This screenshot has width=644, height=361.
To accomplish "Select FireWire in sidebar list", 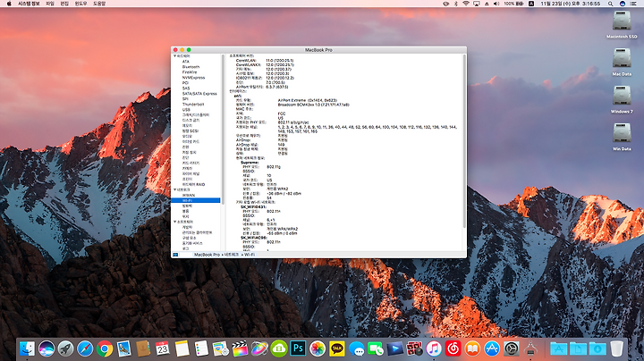I will [190, 72].
